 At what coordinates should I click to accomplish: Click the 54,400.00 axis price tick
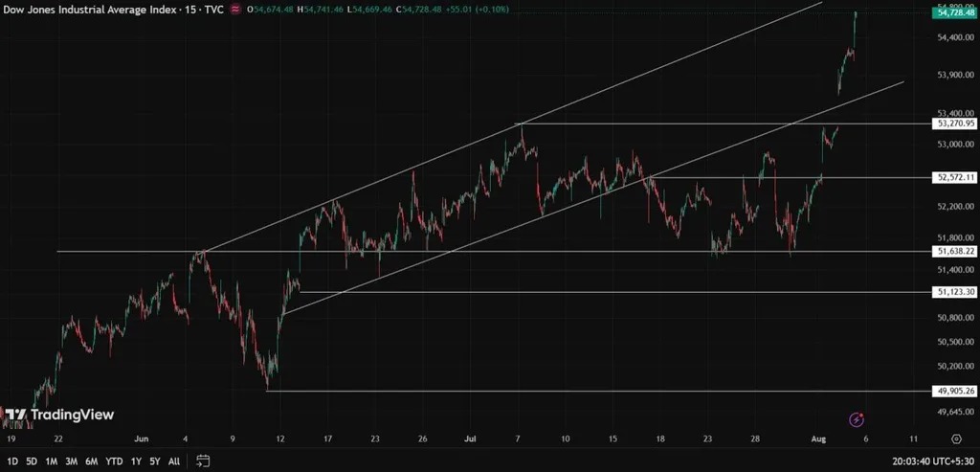point(956,38)
